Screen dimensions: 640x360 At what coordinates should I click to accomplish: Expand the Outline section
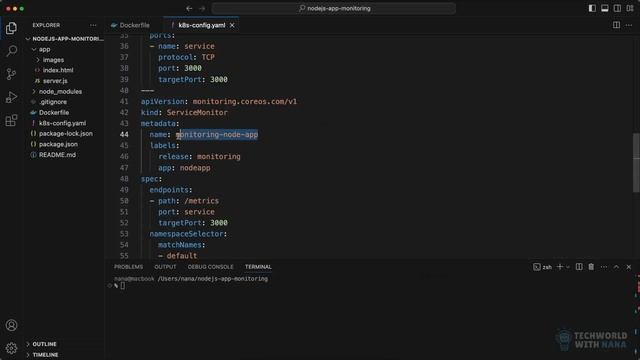tap(44, 344)
